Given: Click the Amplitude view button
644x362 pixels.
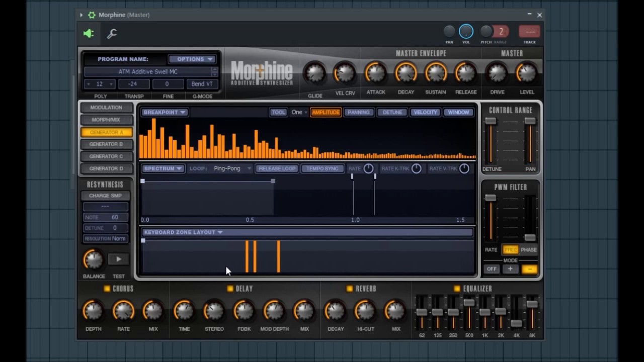Looking at the screenshot, I should tap(326, 112).
